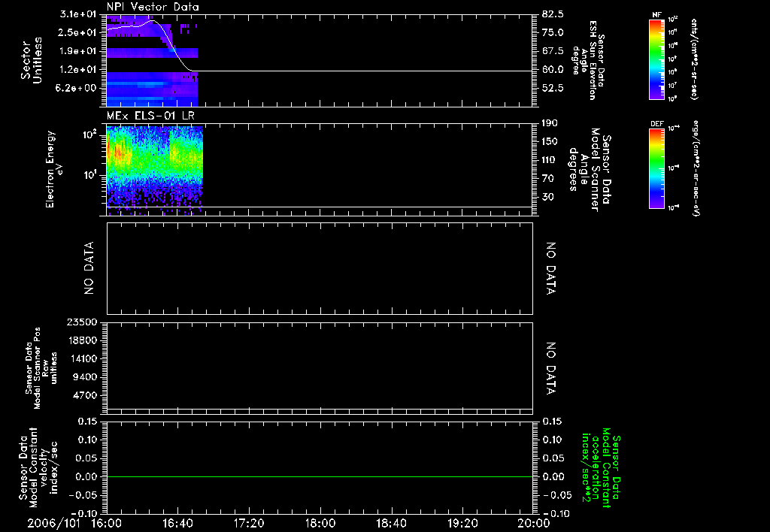The width and height of the screenshot is (770, 532).
Task: Click the "-0.05" tick on the acceleration axis
Action: pyautogui.click(x=557, y=495)
